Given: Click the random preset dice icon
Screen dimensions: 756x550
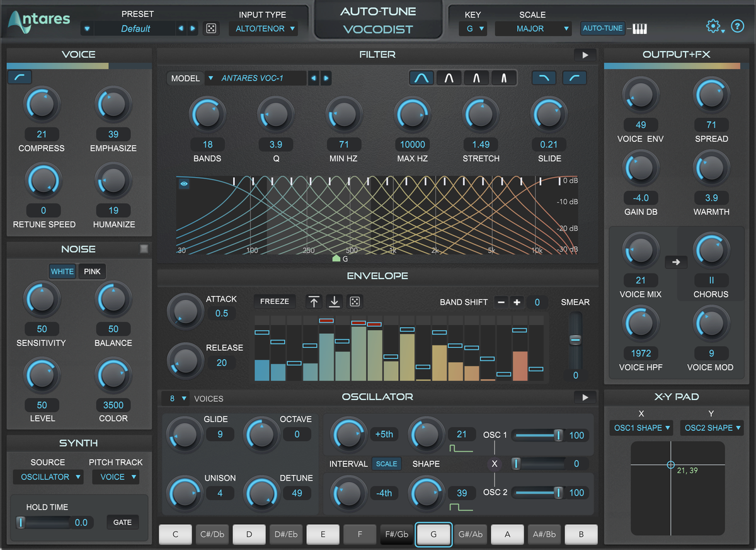Looking at the screenshot, I should click(212, 28).
